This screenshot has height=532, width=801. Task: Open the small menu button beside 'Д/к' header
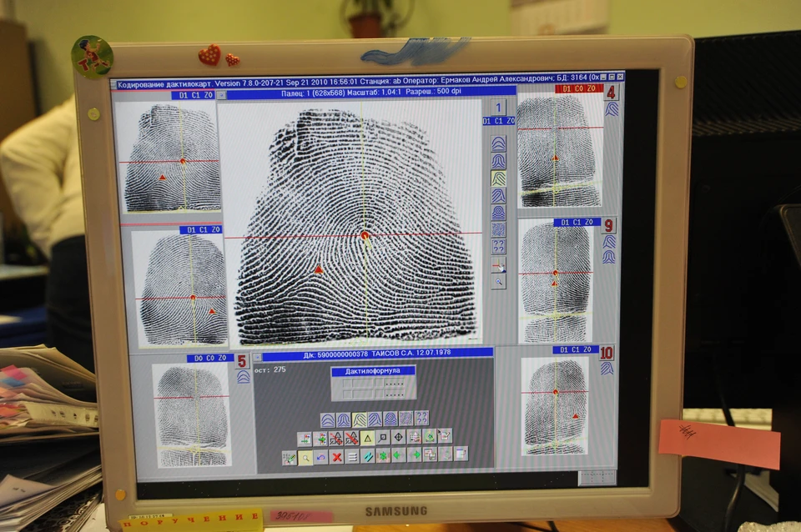pyautogui.click(x=258, y=358)
